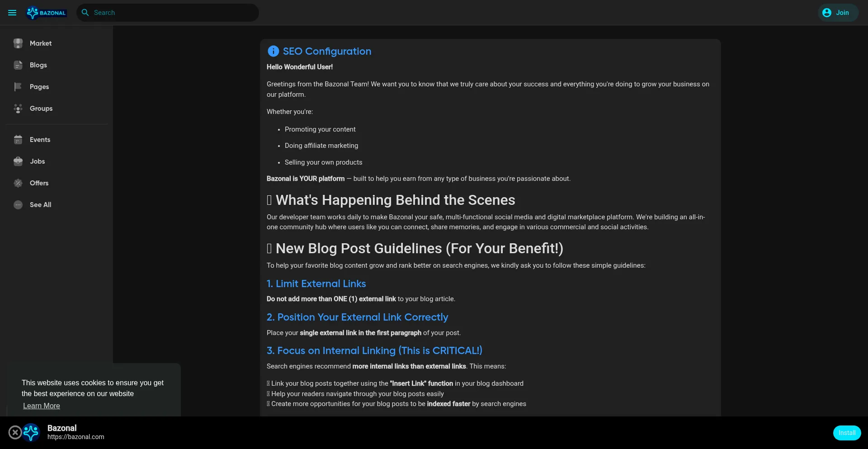The height and width of the screenshot is (449, 868).
Task: Focus the Search input field
Action: [168, 13]
